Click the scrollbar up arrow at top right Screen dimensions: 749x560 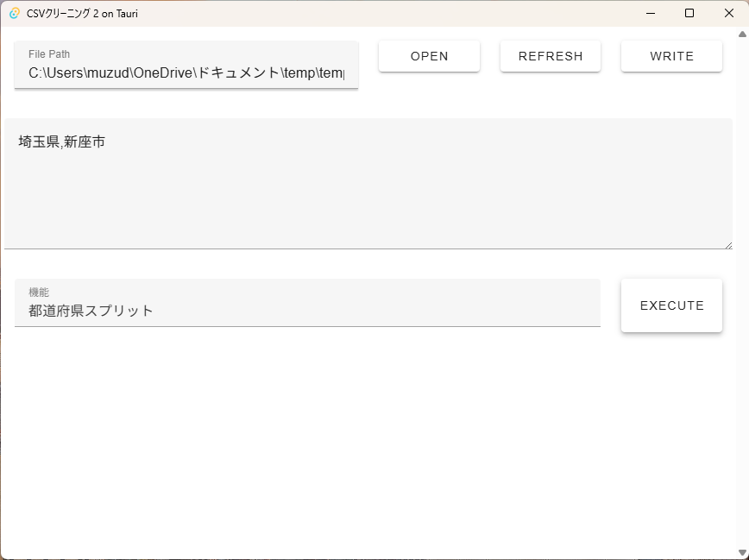pos(742,34)
